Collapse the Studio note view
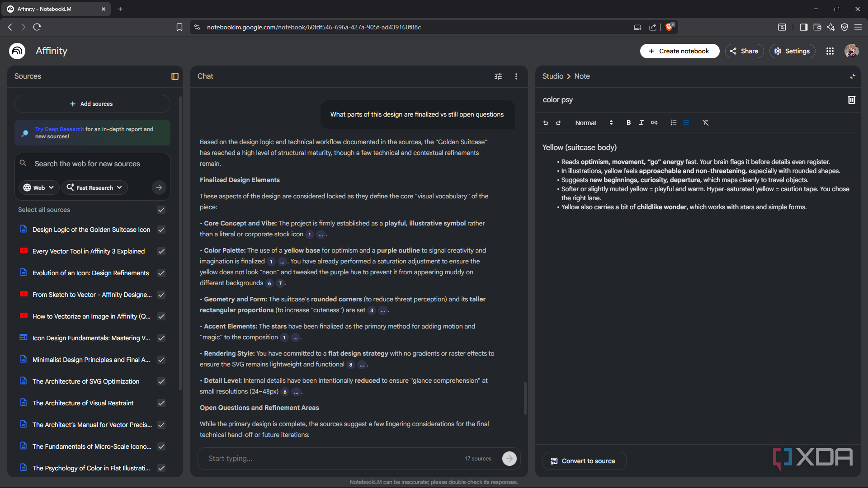This screenshot has width=868, height=488. pyautogui.click(x=852, y=76)
